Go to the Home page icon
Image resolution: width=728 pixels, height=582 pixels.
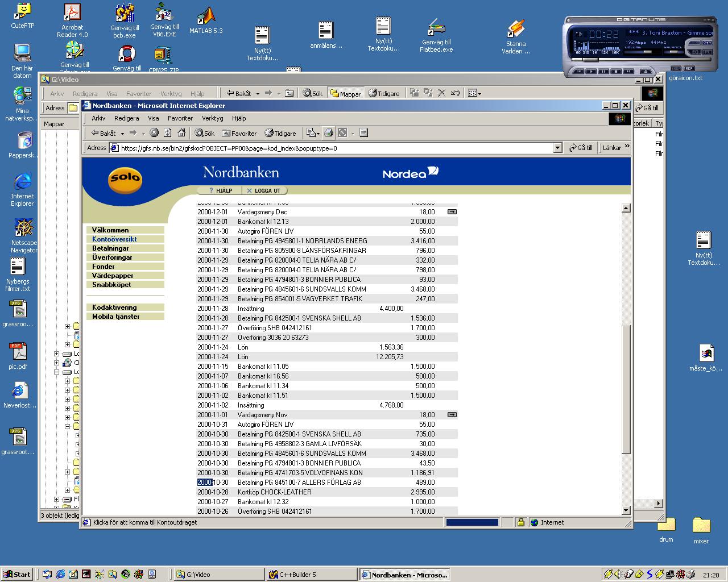click(x=181, y=133)
